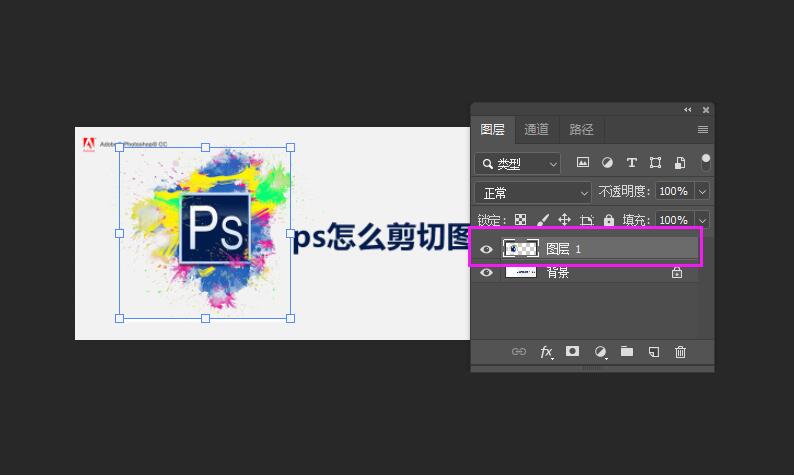
Task: Open the 类型 filter dropdown
Action: [518, 164]
